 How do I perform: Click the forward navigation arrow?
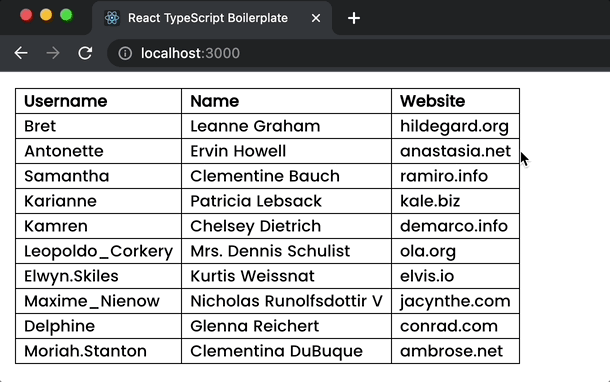tap(53, 53)
